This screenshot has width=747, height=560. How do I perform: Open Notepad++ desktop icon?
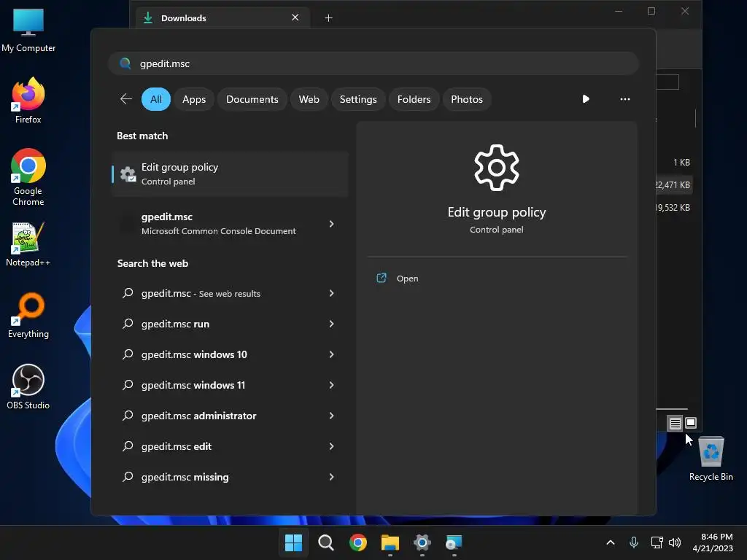28,244
